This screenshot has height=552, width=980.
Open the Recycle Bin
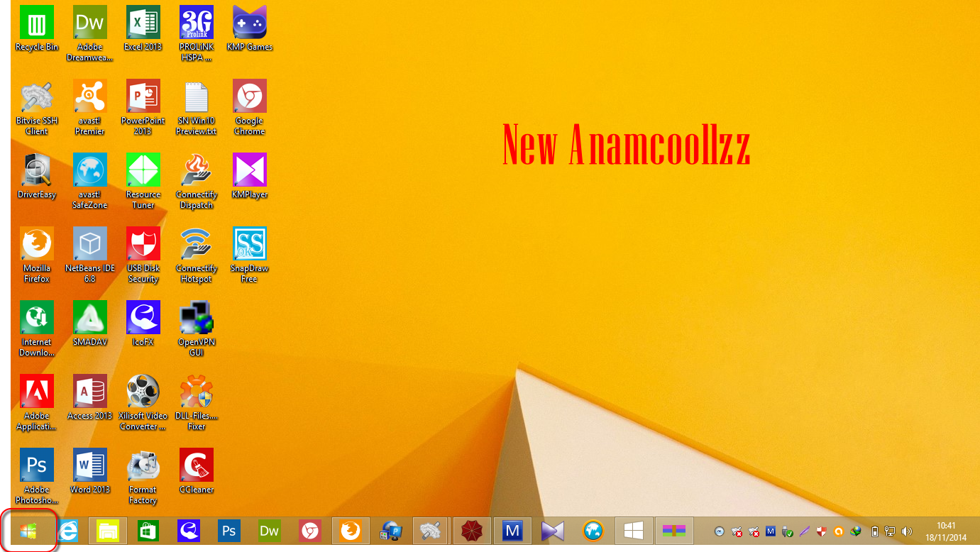coord(36,23)
